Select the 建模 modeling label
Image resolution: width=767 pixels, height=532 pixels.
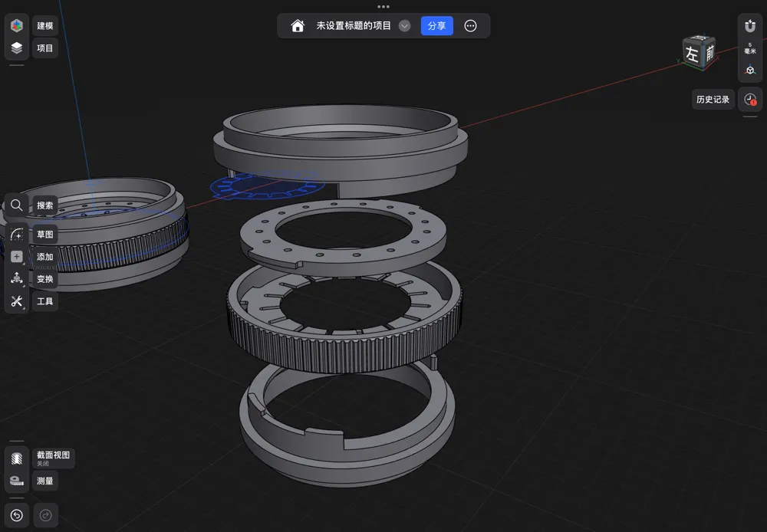pos(45,26)
